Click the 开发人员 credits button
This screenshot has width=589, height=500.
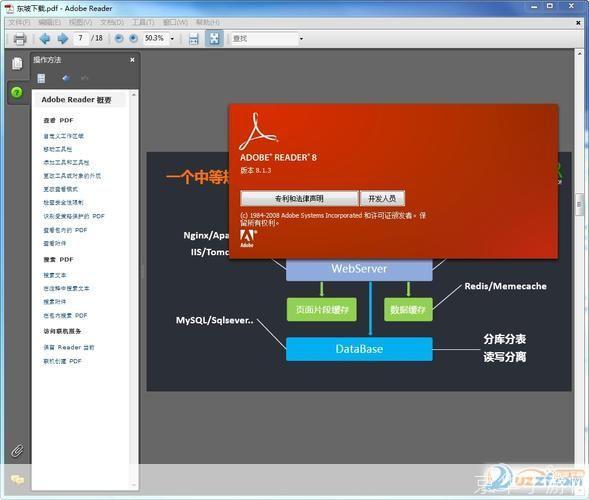tap(382, 198)
